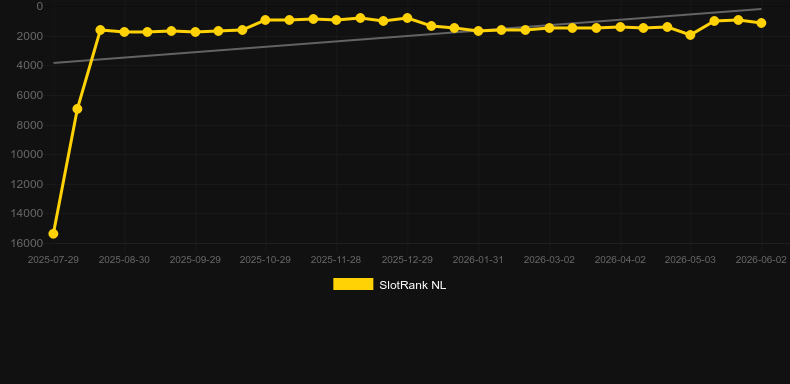Click the x-axis label 2025-09-29
This screenshot has width=790, height=384.
[x=195, y=260]
